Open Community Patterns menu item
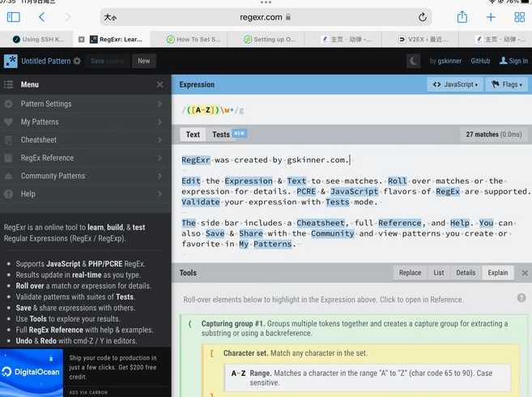Screen dimensions: 532x397 86,176
